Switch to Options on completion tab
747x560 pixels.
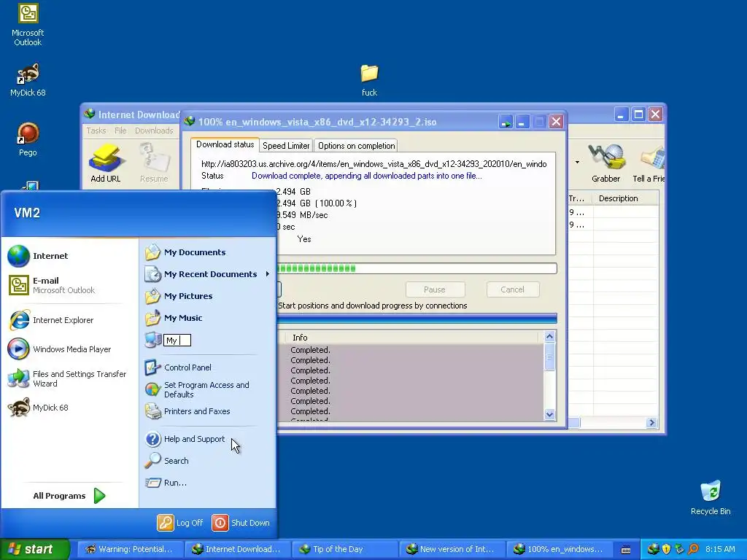coord(356,146)
